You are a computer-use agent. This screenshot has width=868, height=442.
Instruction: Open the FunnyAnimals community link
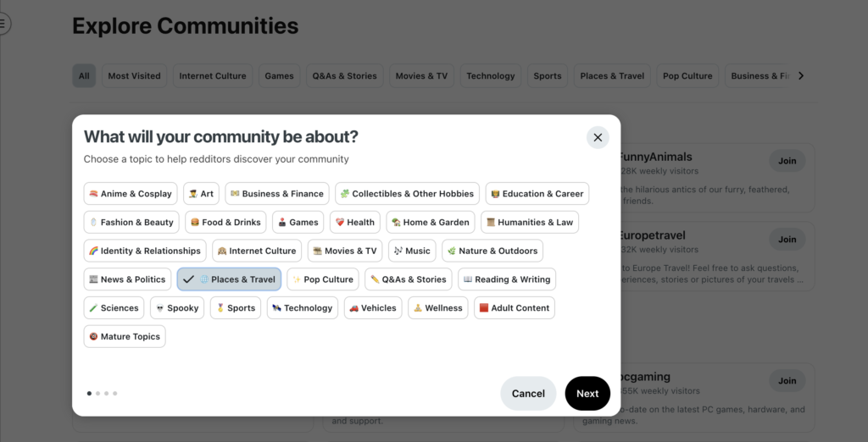(656, 157)
